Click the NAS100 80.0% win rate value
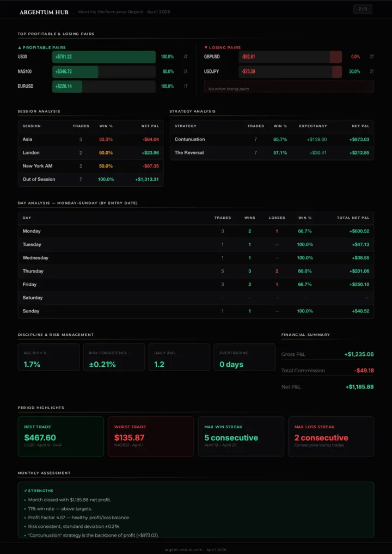The image size is (392, 554). coord(168,72)
